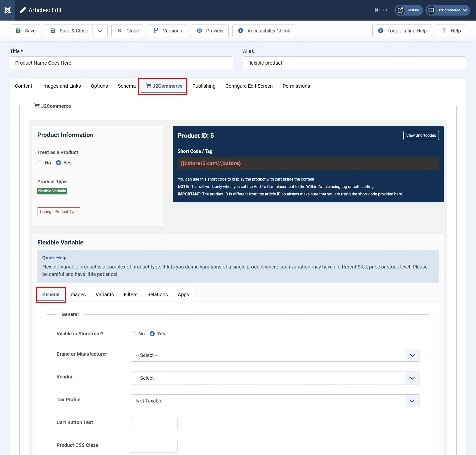Click the Save & Close floppy icon
Screen dimensions: 476x455
[x=53, y=31]
